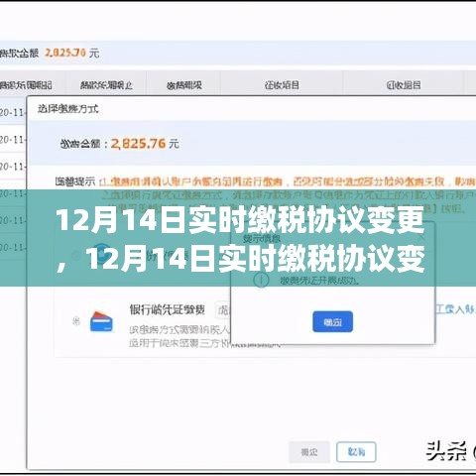This screenshot has width=476, height=476.
Task: Click the payment amount 2,825.76 in dialog
Action: pos(138,144)
